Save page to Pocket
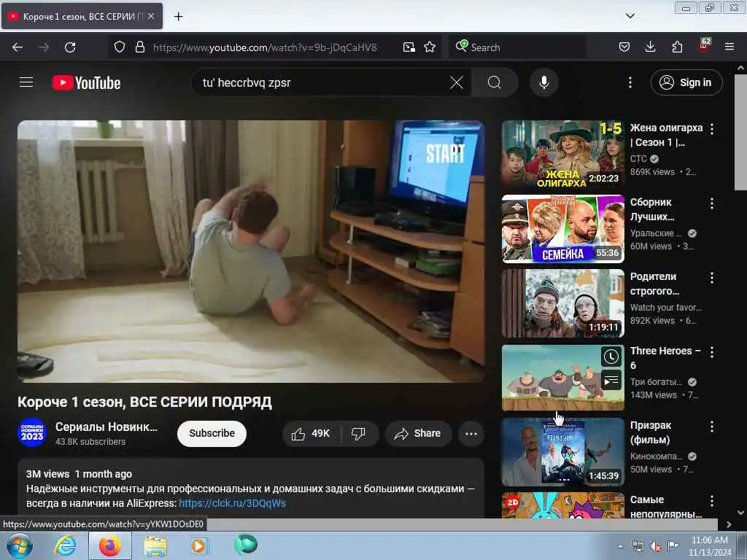Image resolution: width=747 pixels, height=560 pixels. [x=624, y=47]
